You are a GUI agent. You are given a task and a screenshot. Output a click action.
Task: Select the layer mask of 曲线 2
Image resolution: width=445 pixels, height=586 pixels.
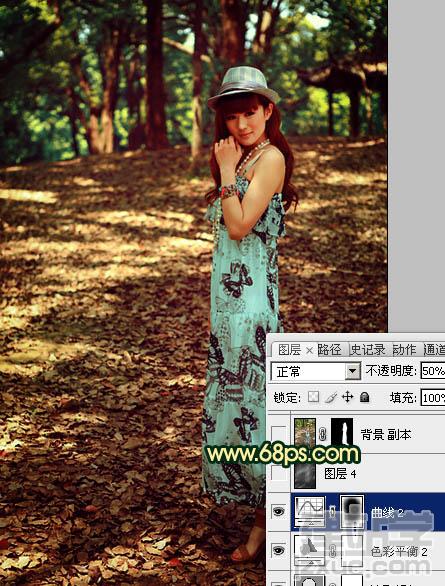tap(352, 511)
